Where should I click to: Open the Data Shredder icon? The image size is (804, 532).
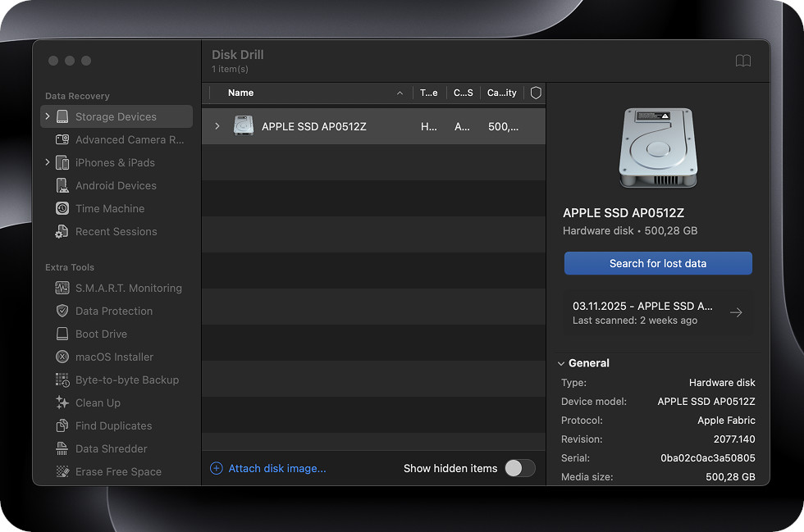pos(62,448)
